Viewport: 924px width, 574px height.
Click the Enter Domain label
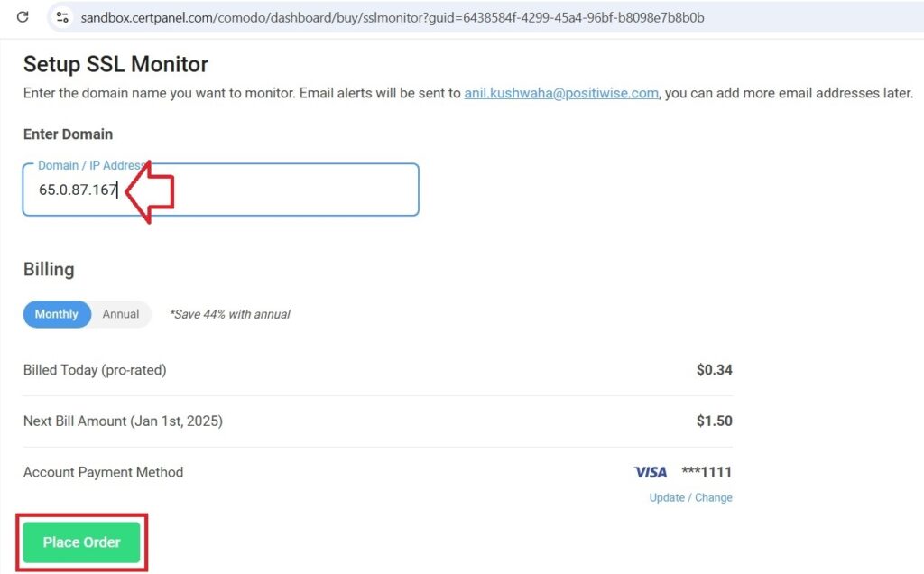click(68, 134)
